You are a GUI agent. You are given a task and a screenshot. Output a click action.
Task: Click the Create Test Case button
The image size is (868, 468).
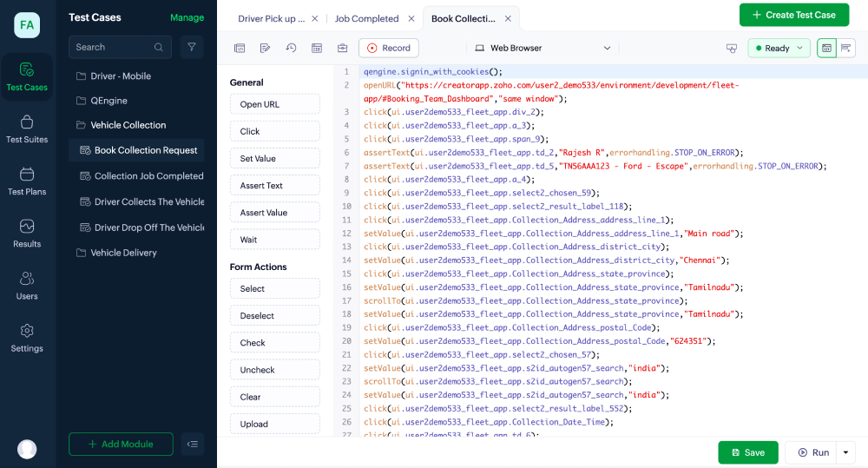[793, 15]
